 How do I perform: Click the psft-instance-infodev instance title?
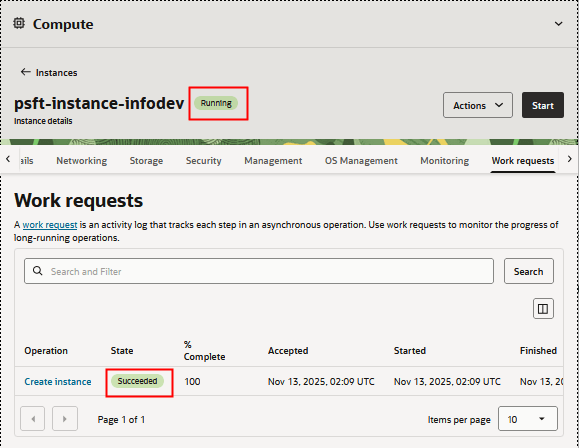click(x=99, y=103)
